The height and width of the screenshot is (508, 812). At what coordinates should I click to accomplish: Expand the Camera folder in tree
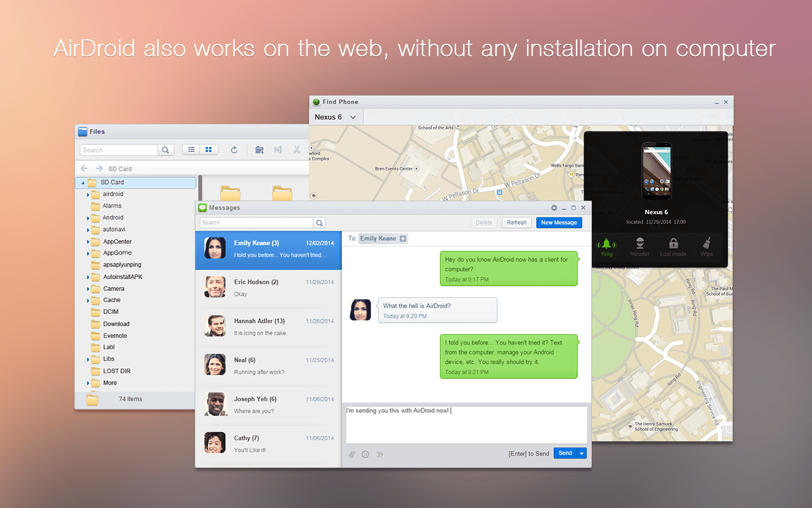88,289
